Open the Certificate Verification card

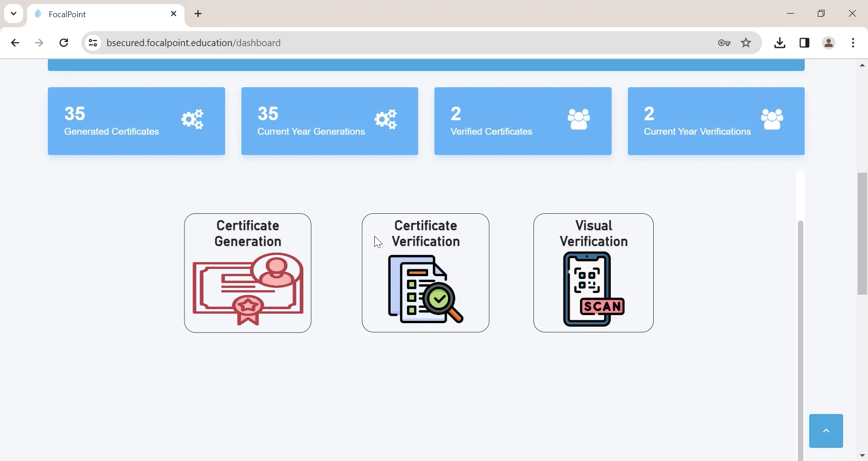coord(425,273)
